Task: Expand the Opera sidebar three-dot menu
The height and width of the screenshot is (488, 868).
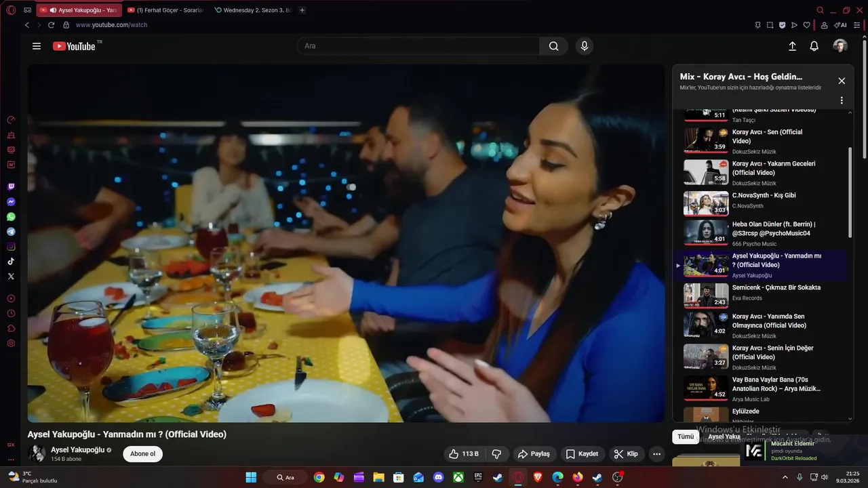Action: pyautogui.click(x=11, y=460)
